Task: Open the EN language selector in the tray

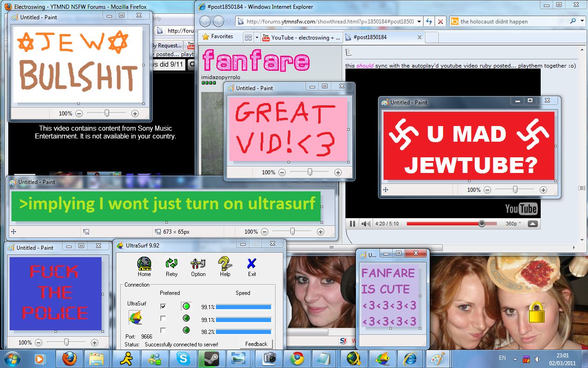Action: [x=502, y=358]
